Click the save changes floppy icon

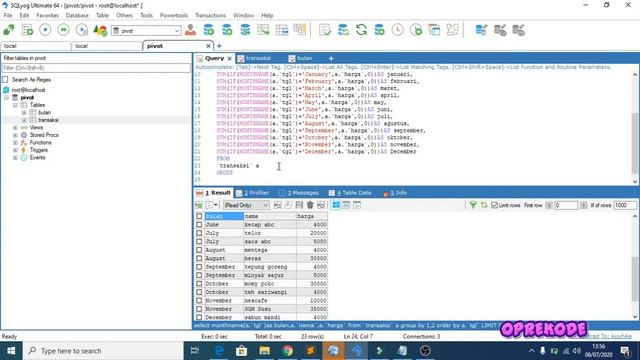coord(299,205)
